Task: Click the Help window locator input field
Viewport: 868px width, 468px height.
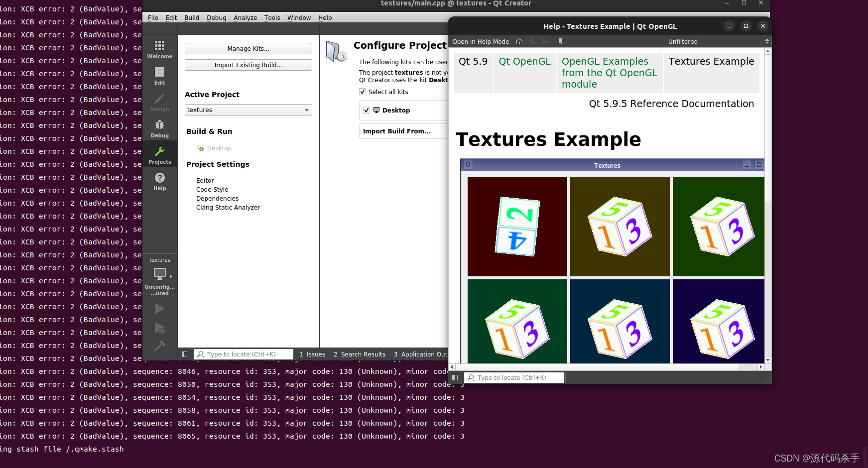Action: pos(514,377)
